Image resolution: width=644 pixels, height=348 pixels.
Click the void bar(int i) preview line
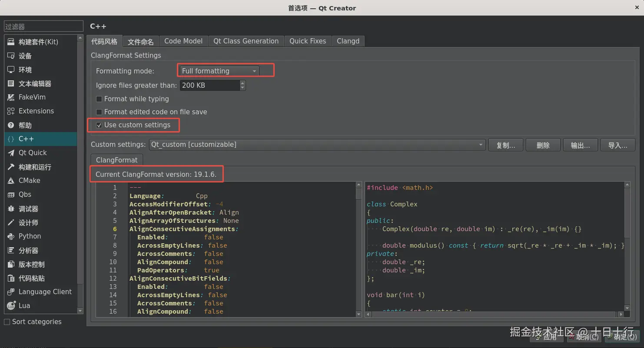396,295
